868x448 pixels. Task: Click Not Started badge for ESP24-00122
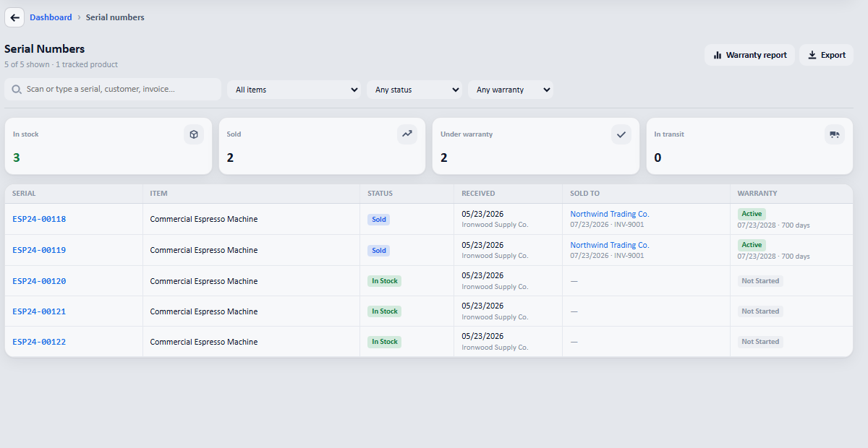(760, 342)
